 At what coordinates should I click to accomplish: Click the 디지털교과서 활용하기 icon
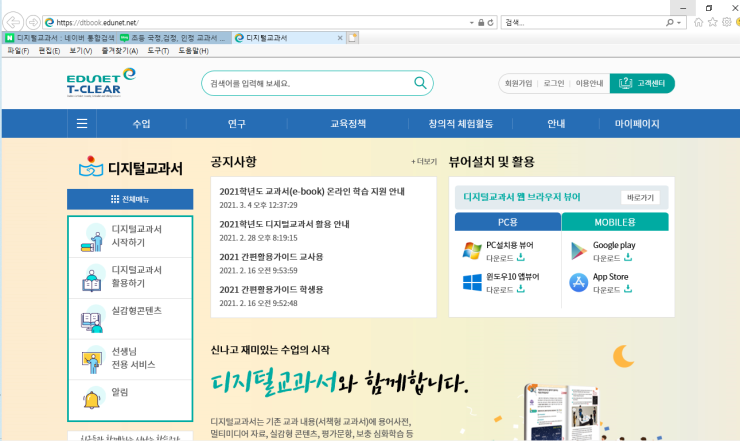(x=92, y=278)
